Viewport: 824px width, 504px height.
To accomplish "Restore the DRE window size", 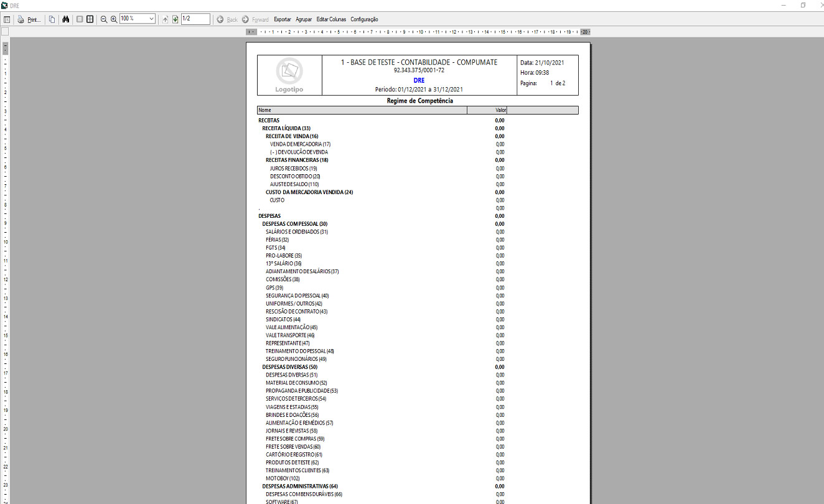I will (803, 5).
